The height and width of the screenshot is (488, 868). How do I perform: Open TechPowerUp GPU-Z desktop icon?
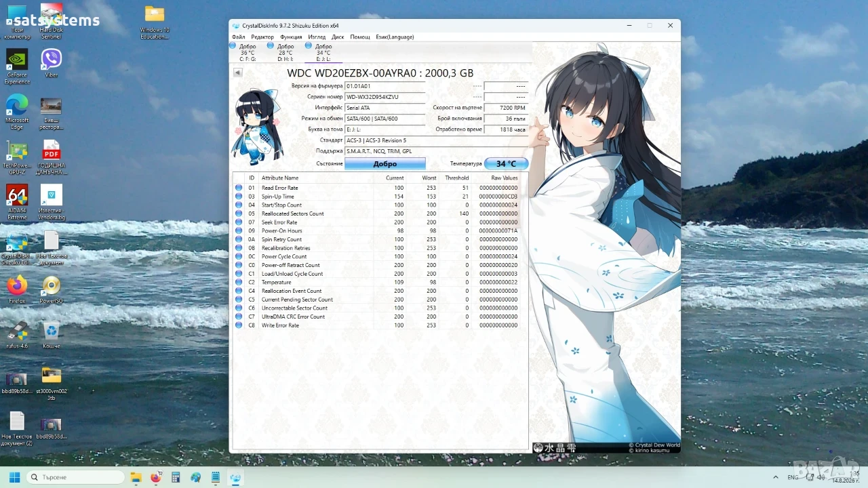[17, 157]
